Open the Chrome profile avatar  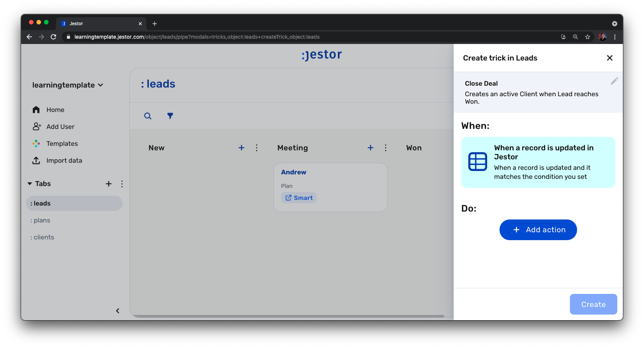click(603, 37)
